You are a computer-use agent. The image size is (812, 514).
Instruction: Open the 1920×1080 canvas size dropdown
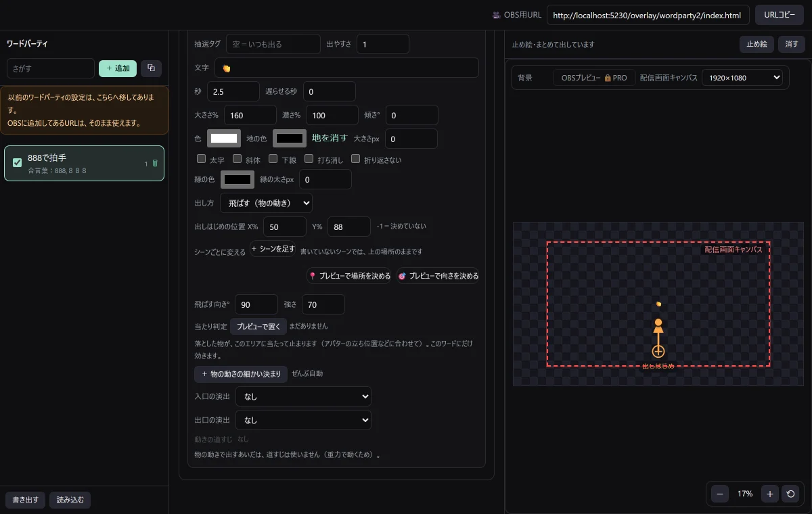click(x=742, y=78)
